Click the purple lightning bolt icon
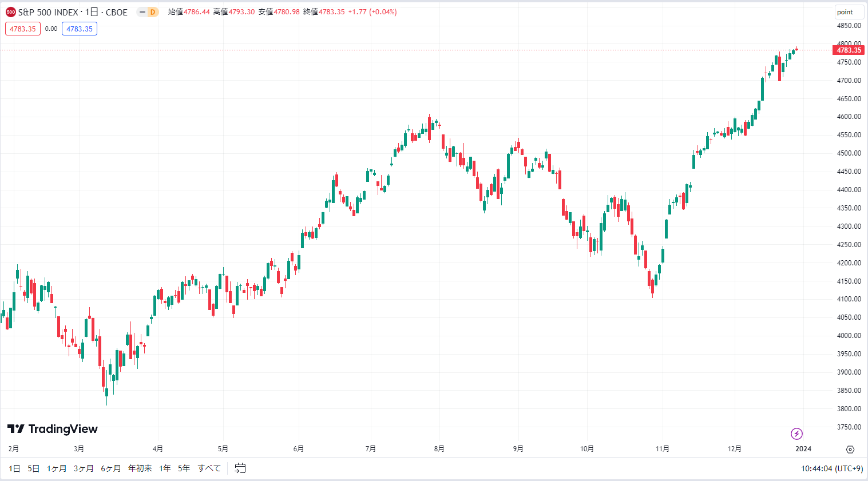Viewport: 868px width, 481px height. pos(796,434)
